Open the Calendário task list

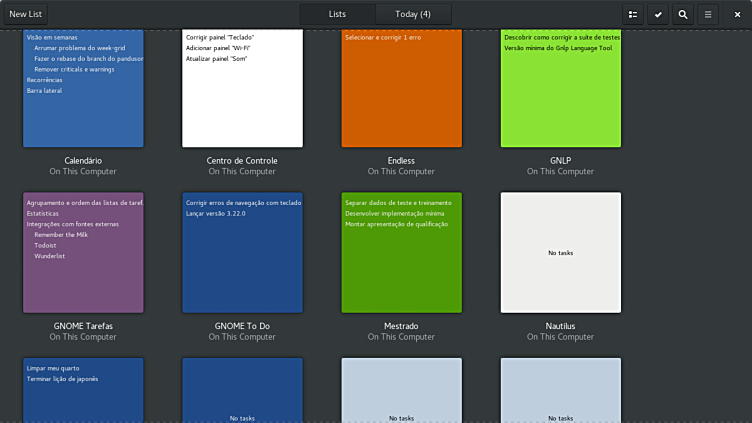[x=83, y=88]
